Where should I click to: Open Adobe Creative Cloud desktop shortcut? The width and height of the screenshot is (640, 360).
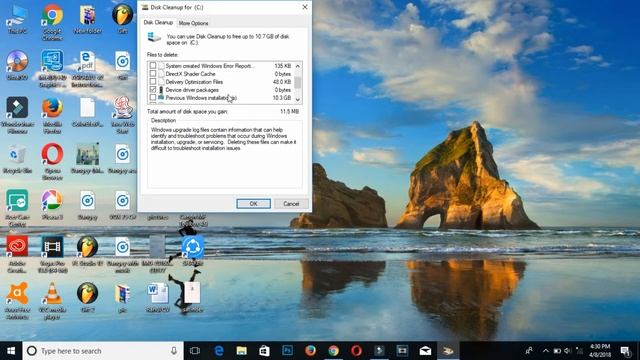pyautogui.click(x=17, y=255)
